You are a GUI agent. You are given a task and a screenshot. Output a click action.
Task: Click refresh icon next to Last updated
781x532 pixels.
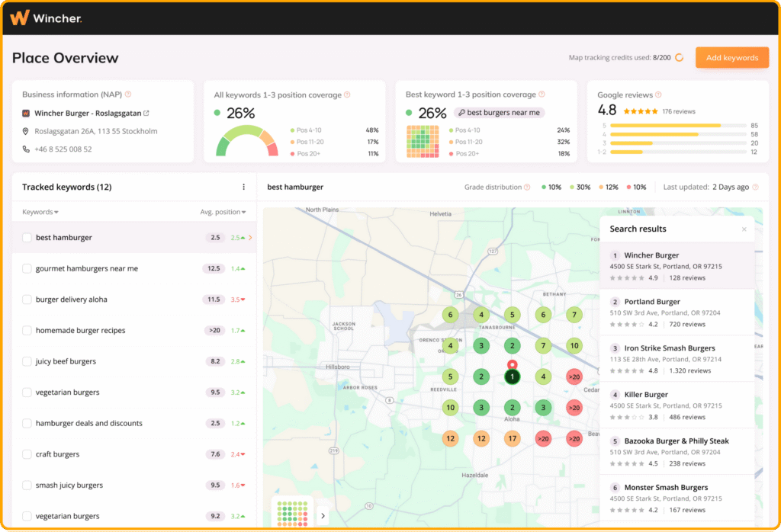755,187
